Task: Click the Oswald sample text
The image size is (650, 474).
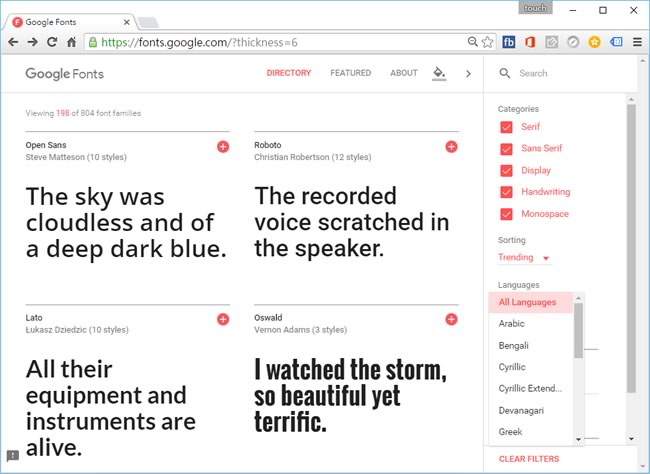Action: pos(350,396)
